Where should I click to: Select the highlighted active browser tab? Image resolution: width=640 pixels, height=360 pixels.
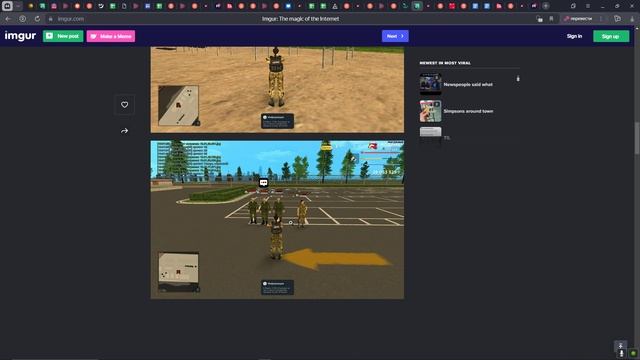click(x=417, y=6)
